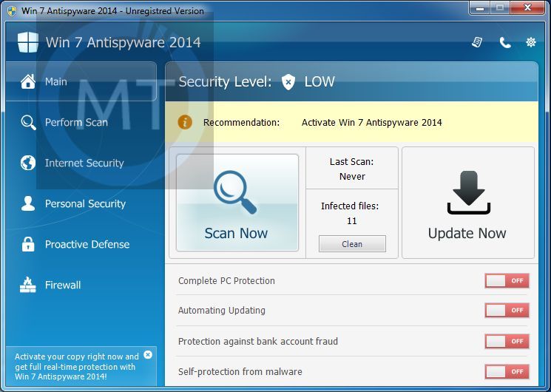Open settings gear icon
The height and width of the screenshot is (392, 551).
click(530, 42)
